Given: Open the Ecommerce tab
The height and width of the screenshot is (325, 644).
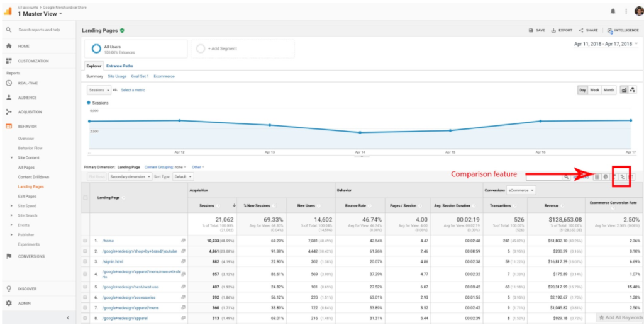Looking at the screenshot, I should click(x=164, y=76).
